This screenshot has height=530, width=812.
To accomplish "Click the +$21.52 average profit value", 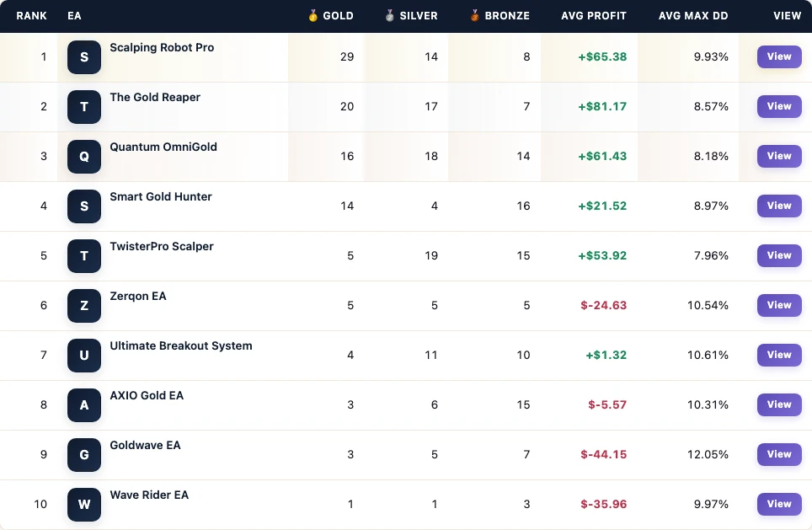I will 602,206.
